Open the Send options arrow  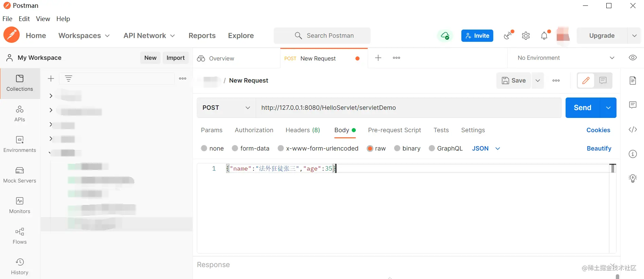coord(608,108)
